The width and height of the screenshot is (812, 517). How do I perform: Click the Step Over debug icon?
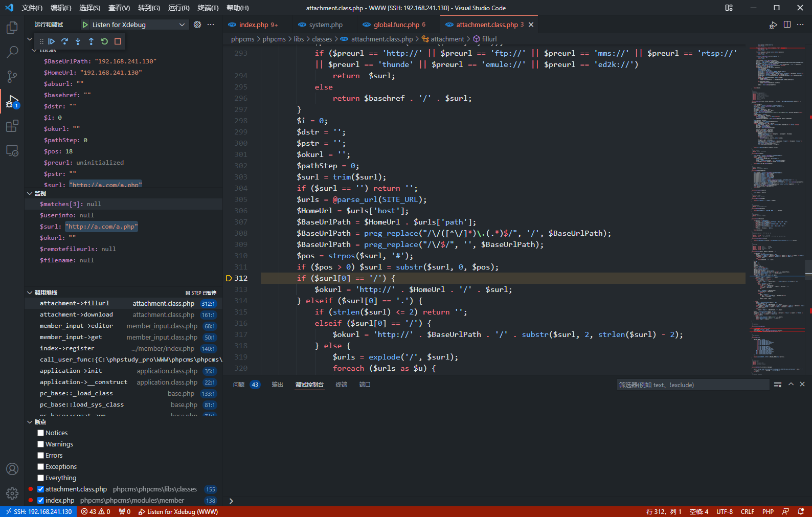coord(64,41)
